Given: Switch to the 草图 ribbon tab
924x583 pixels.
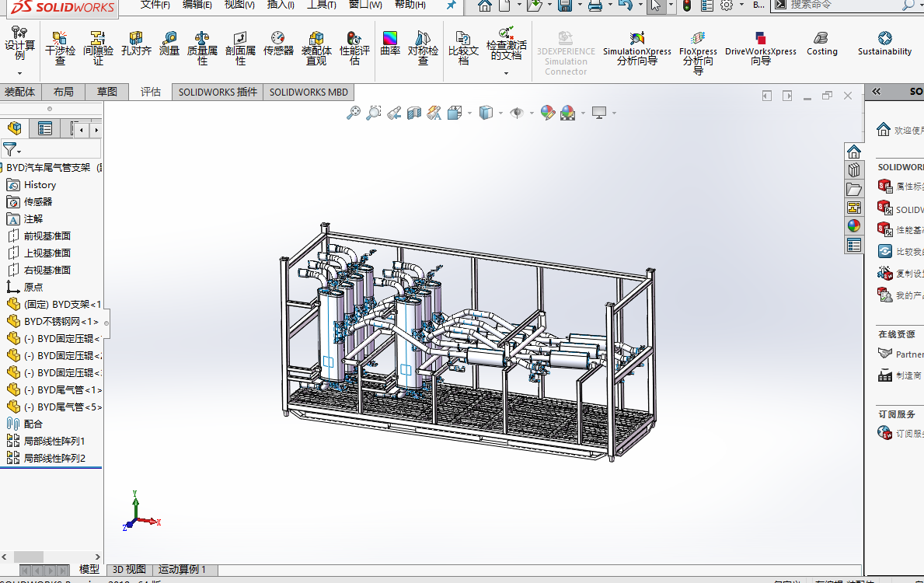Looking at the screenshot, I should click(x=106, y=92).
